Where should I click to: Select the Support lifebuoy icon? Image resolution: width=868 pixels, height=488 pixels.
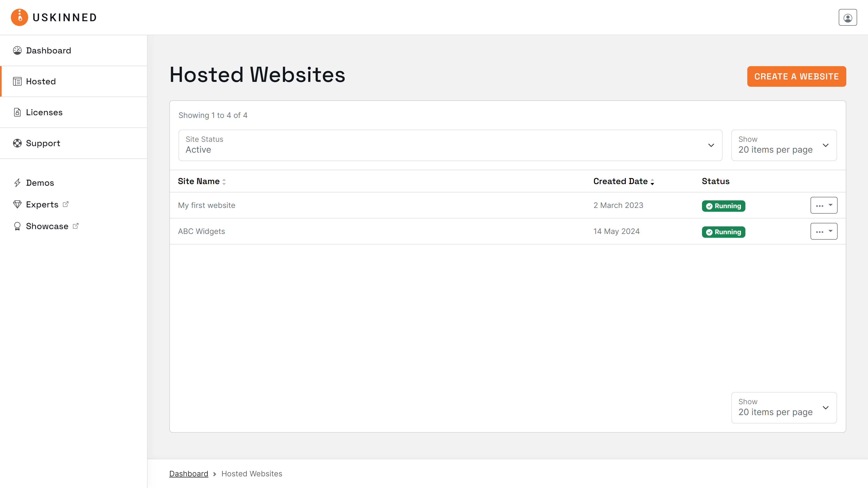(18, 143)
